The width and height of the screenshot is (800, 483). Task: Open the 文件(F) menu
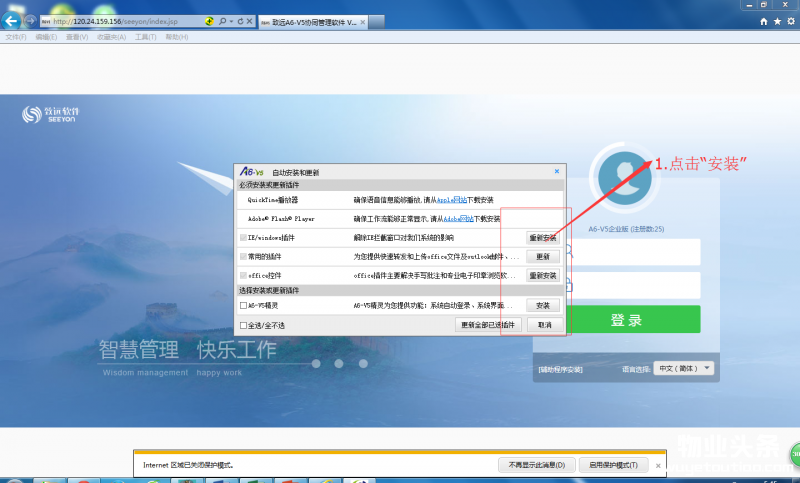point(16,37)
